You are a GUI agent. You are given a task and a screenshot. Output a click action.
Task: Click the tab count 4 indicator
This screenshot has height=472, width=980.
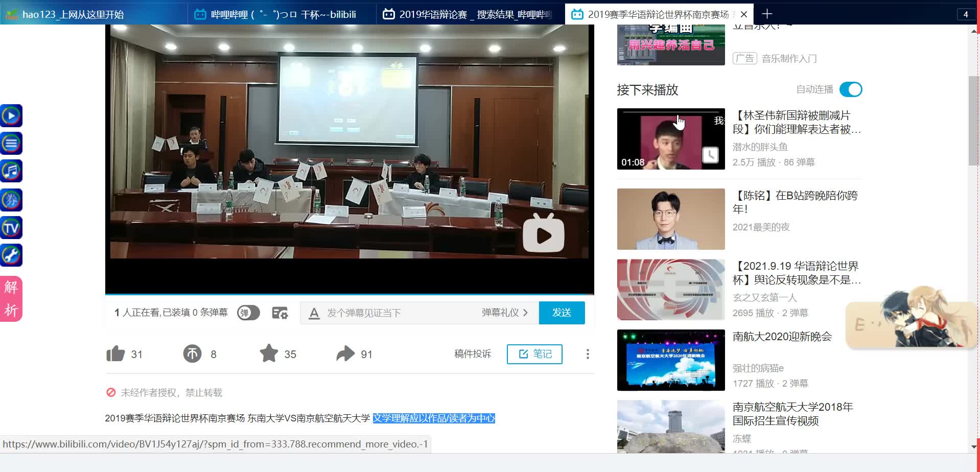(x=966, y=14)
